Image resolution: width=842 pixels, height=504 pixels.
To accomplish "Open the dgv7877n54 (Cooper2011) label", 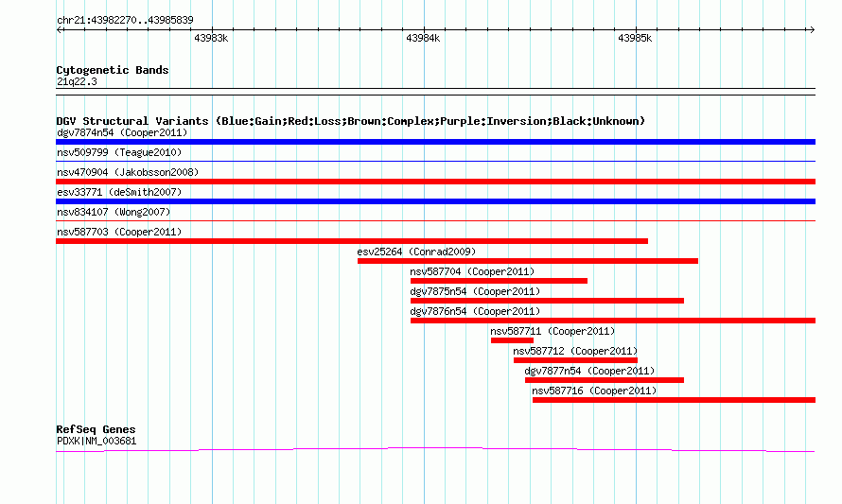I will click(589, 371).
